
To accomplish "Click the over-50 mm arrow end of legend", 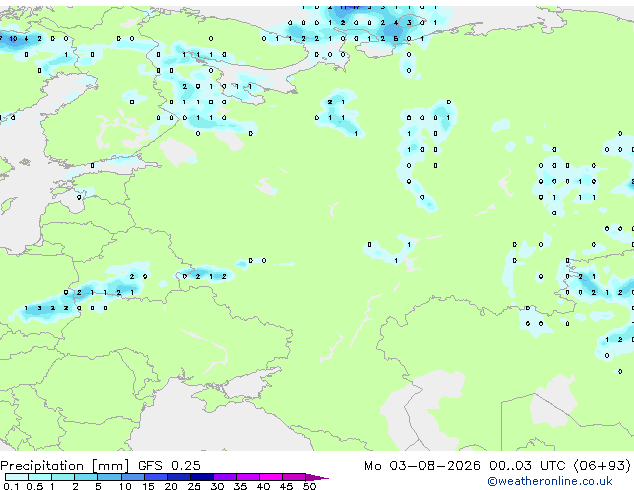I will coord(317,477).
